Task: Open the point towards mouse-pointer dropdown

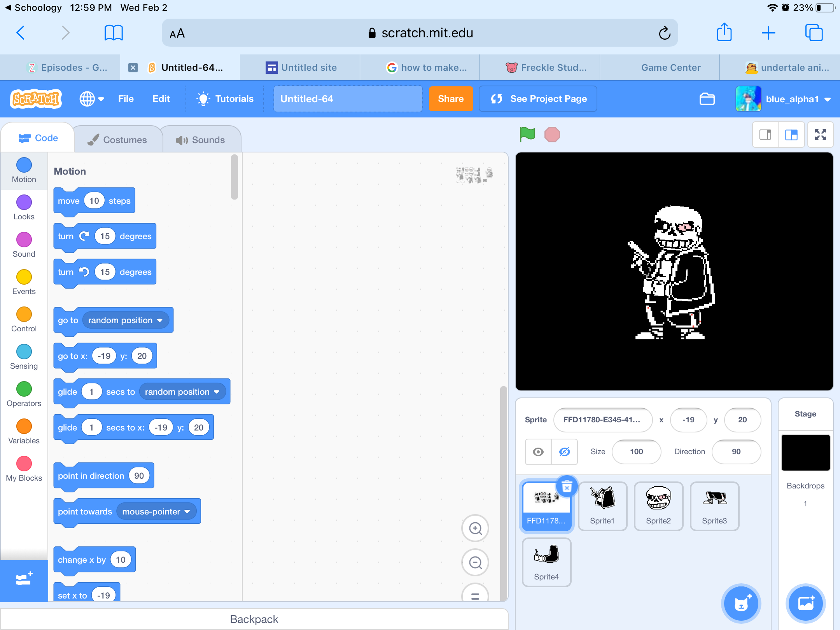Action: [187, 511]
